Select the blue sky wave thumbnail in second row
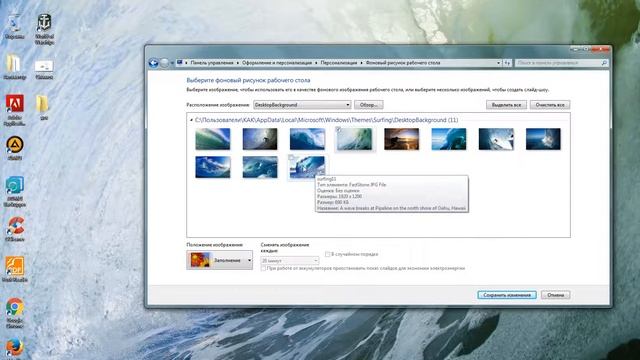 (213, 167)
